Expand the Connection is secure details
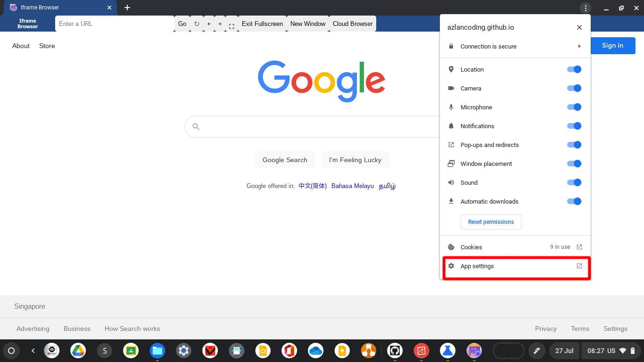Image resolution: width=644 pixels, height=362 pixels. [515, 46]
